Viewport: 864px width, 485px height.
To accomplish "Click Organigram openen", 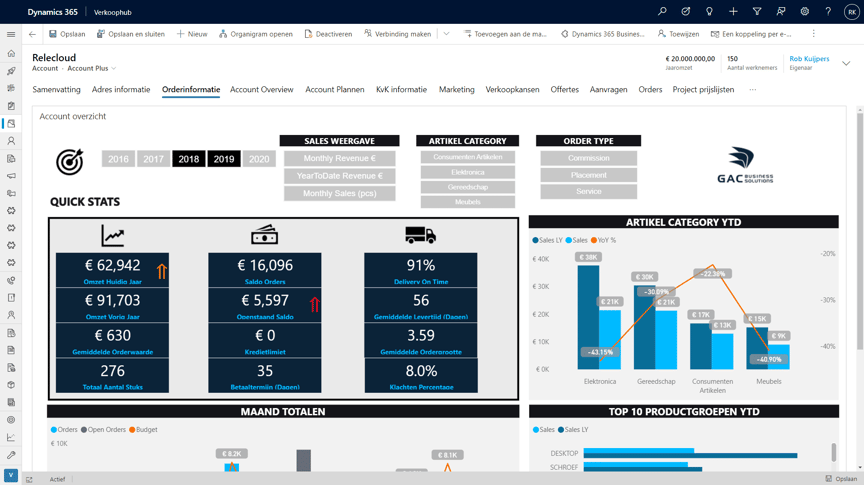I will pos(256,34).
